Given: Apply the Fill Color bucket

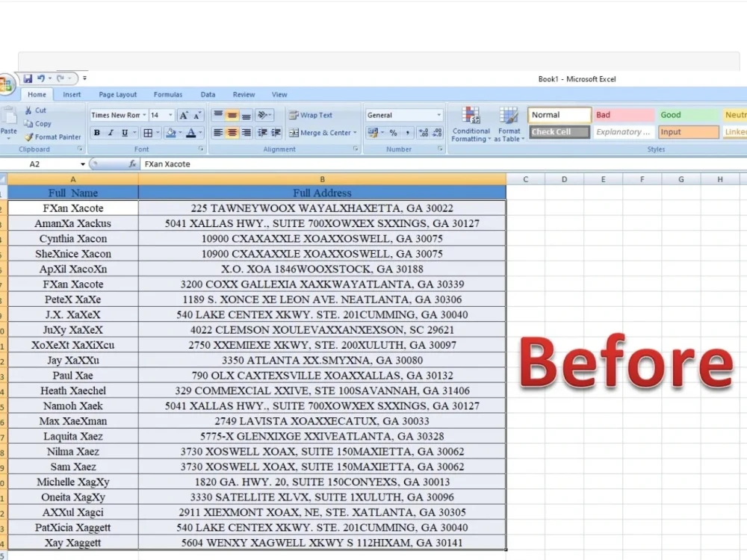Looking at the screenshot, I should (170, 133).
